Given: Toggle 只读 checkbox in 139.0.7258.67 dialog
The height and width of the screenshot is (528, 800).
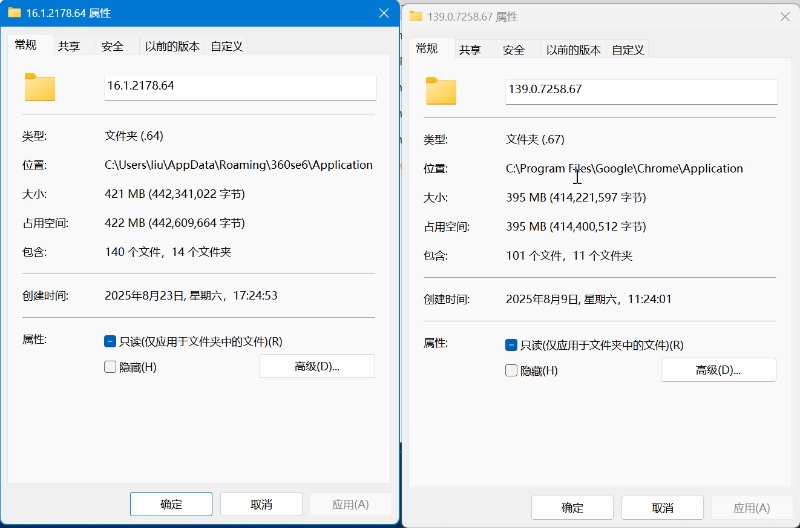Looking at the screenshot, I should [x=512, y=345].
